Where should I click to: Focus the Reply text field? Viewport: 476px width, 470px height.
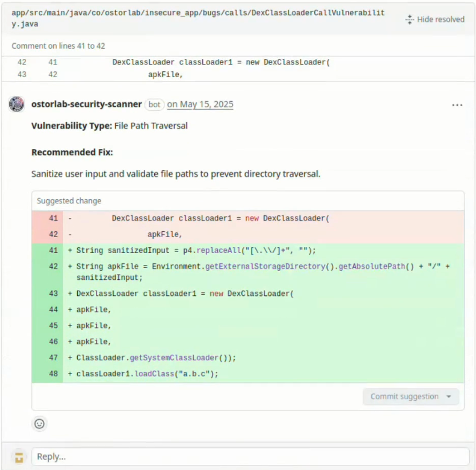click(x=250, y=457)
